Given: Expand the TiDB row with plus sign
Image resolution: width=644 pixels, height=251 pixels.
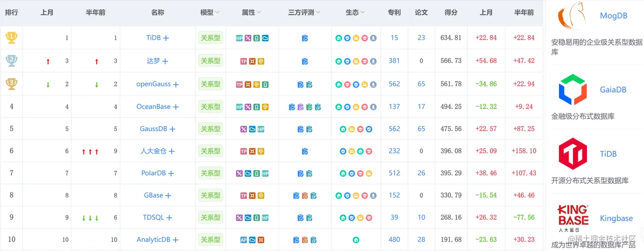Looking at the screenshot, I should point(166,38).
